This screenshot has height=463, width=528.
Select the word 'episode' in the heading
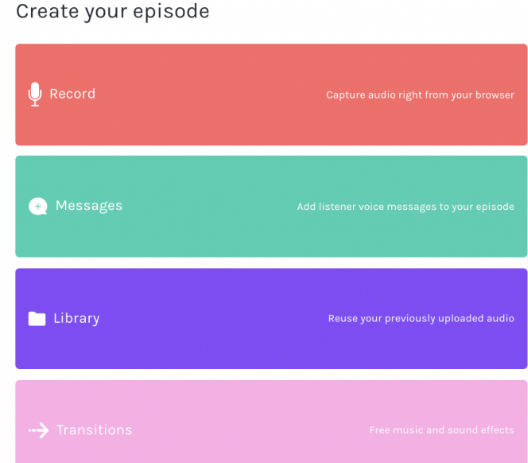tap(171, 13)
